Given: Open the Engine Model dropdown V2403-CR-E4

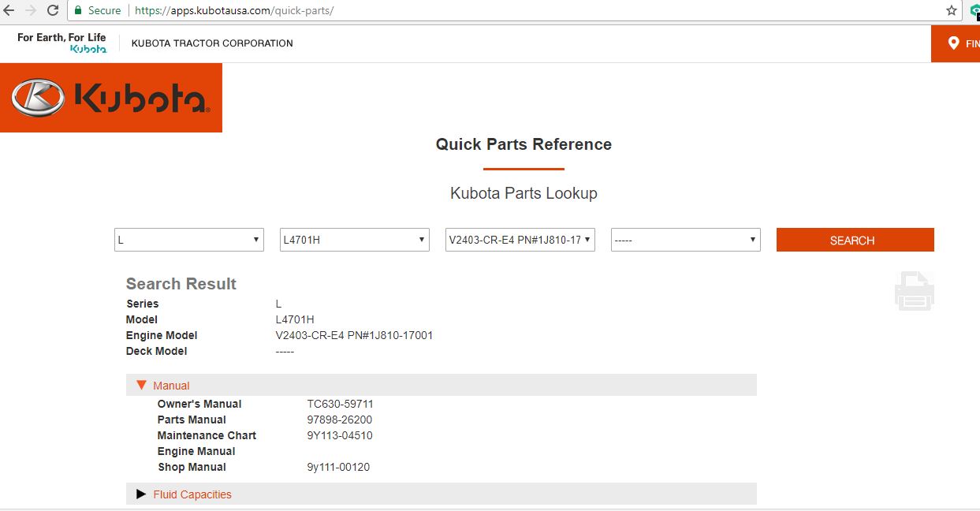Looking at the screenshot, I should point(520,240).
